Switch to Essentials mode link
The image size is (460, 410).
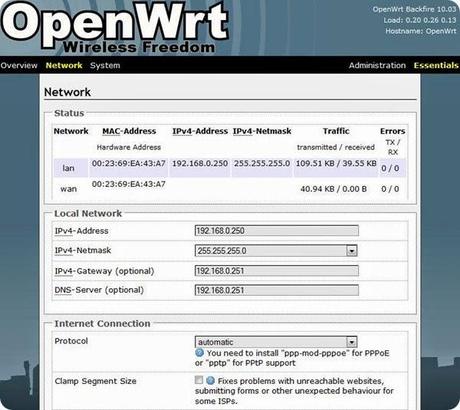click(436, 65)
